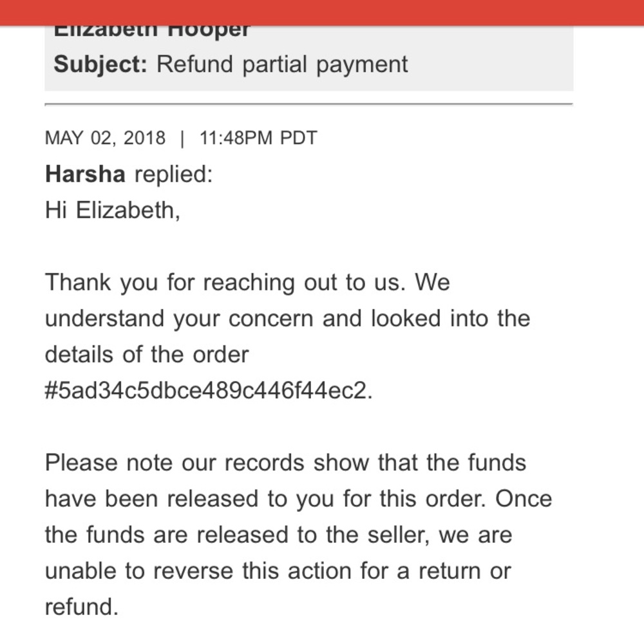Click the bold Subject: label
644x644 pixels.
click(x=100, y=64)
